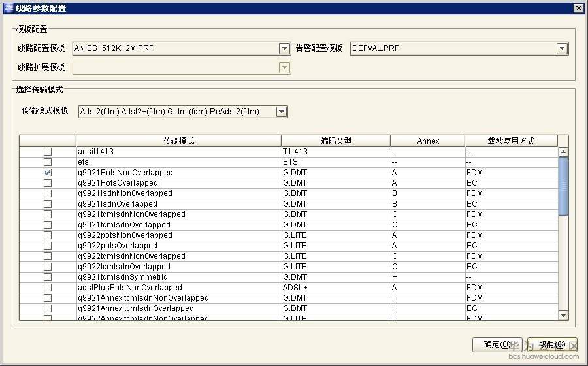Viewport: 588px width, 366px height.
Task: Enable the q9921tcmIsdnNonOverlapped checkbox
Action: tap(48, 214)
